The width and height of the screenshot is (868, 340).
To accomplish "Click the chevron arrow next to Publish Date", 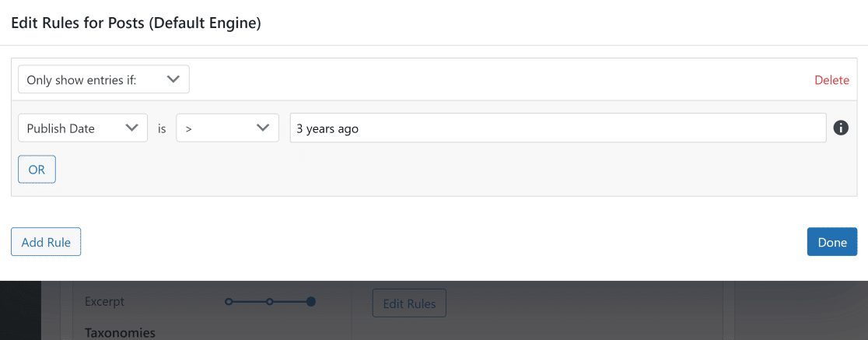I will coord(131,128).
